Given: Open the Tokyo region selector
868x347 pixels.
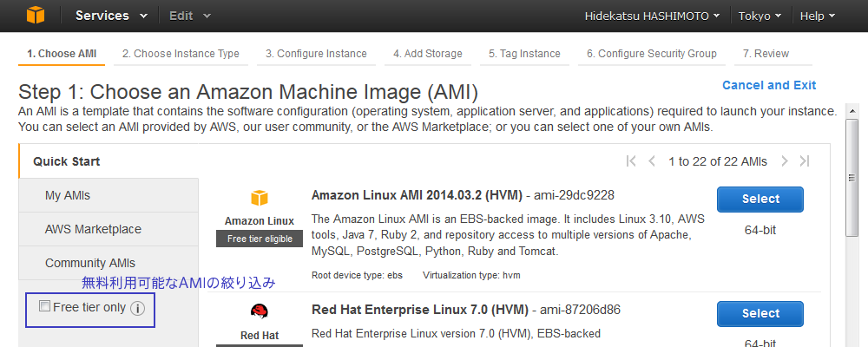Looking at the screenshot, I should pyautogui.click(x=759, y=16).
